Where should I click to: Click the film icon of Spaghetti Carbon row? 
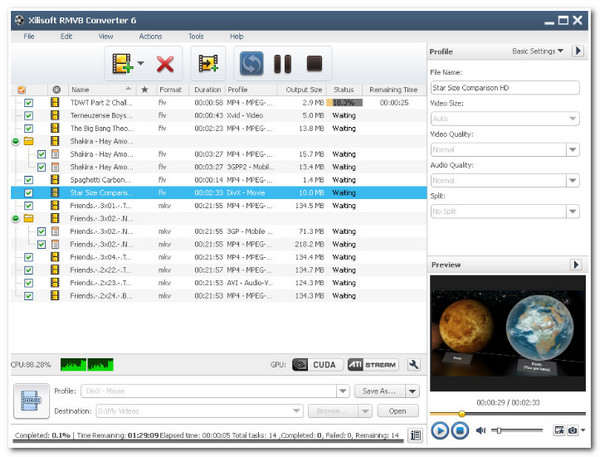pyautogui.click(x=55, y=180)
